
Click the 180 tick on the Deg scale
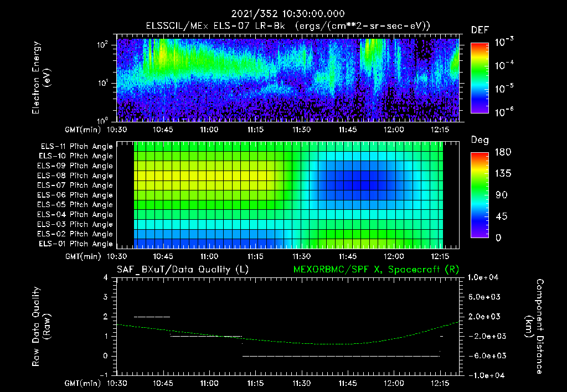coord(503,152)
